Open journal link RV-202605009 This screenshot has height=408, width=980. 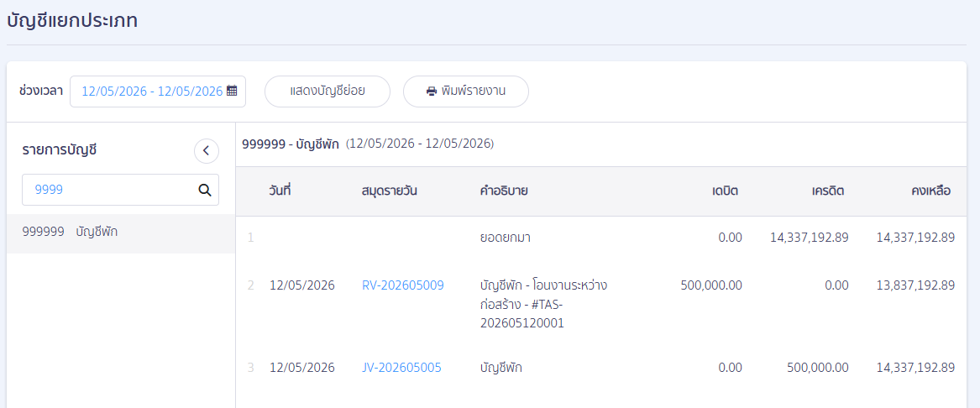point(402,285)
